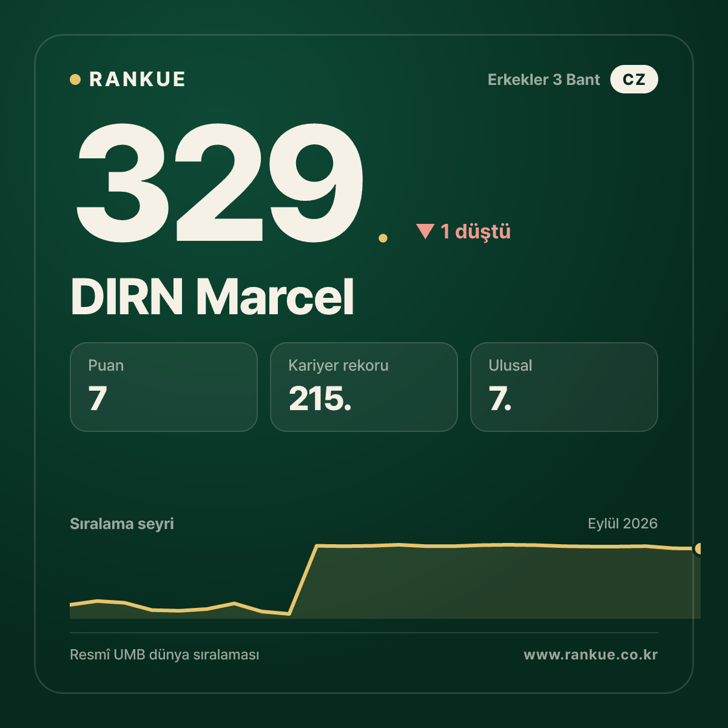Open the www.rankue.co.kr link

591,655
